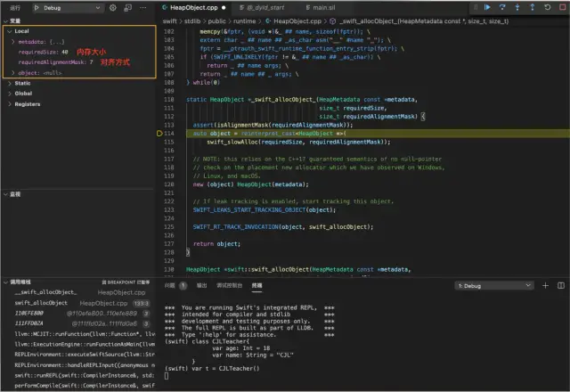Select swift_allocObject frame in call stack
The width and height of the screenshot is (570, 392).
point(41,303)
